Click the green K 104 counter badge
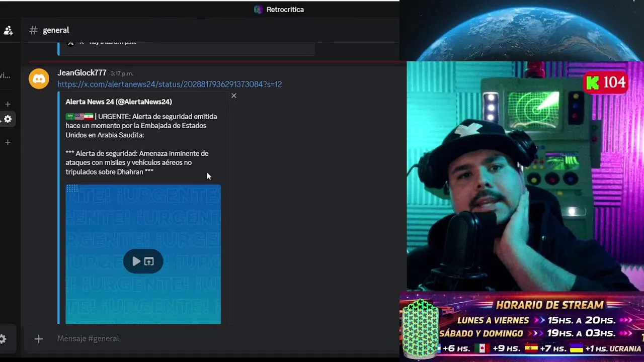This screenshot has height=362, width=644. click(606, 82)
